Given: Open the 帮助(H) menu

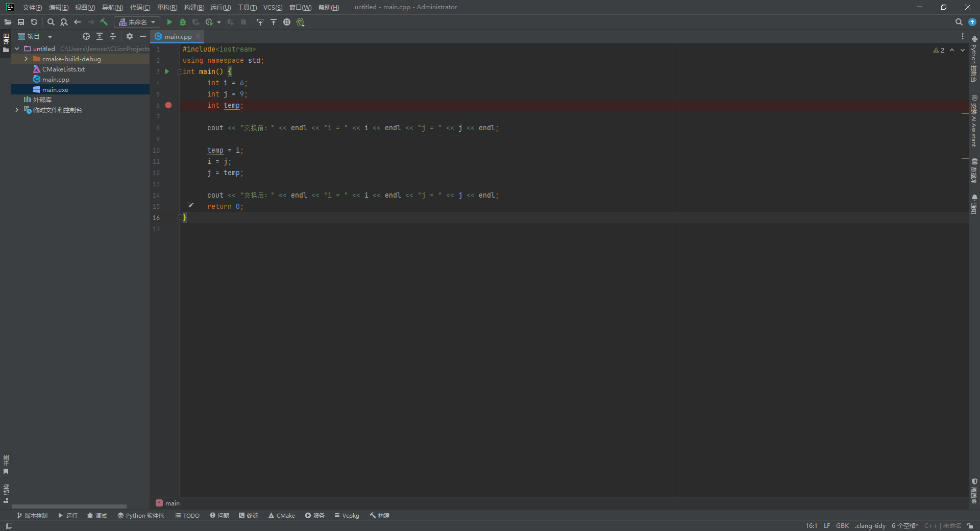Looking at the screenshot, I should tap(329, 7).
